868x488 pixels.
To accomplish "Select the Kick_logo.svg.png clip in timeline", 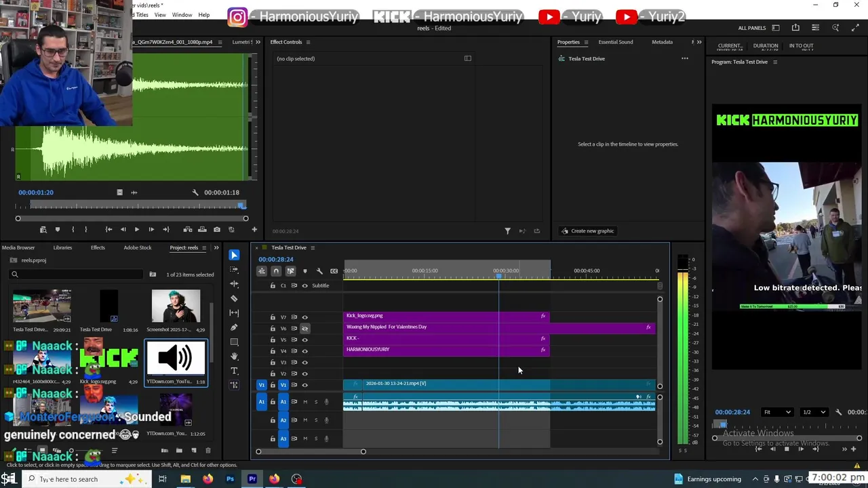I will [x=446, y=316].
